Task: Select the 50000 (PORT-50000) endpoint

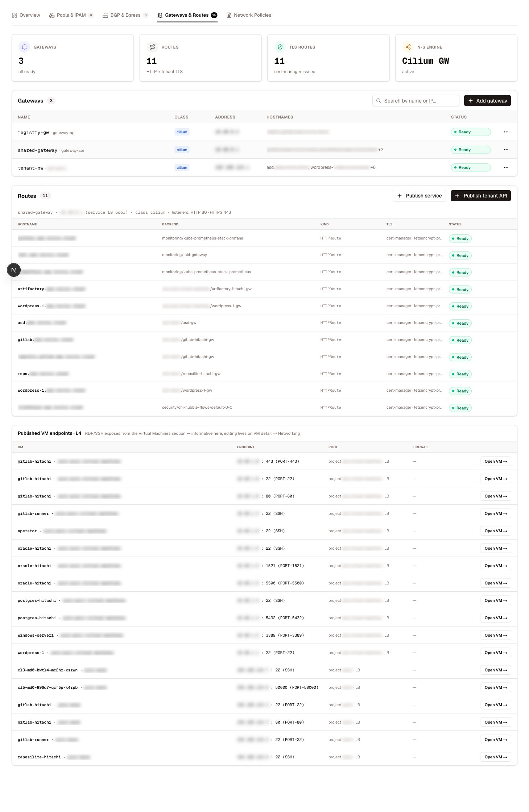Action: 297,687
